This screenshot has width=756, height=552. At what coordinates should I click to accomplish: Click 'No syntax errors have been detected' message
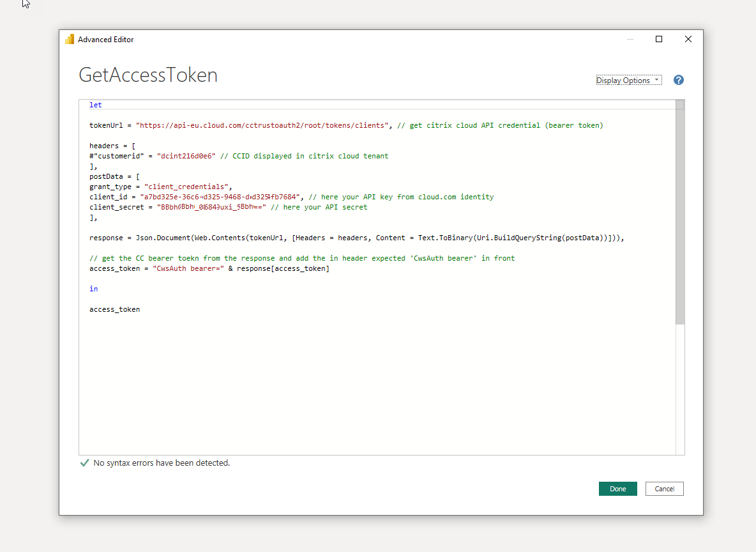(x=162, y=463)
